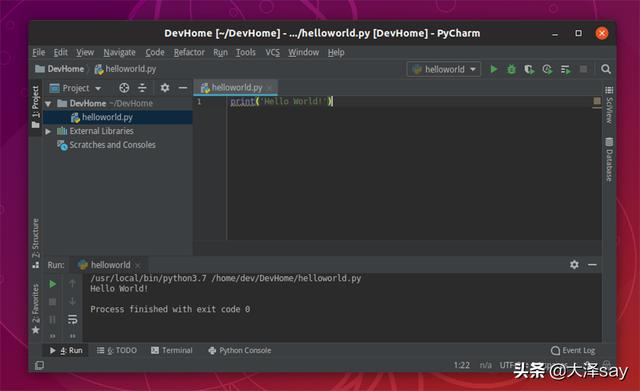Open the Run menu
The width and height of the screenshot is (640, 391).
click(x=220, y=52)
